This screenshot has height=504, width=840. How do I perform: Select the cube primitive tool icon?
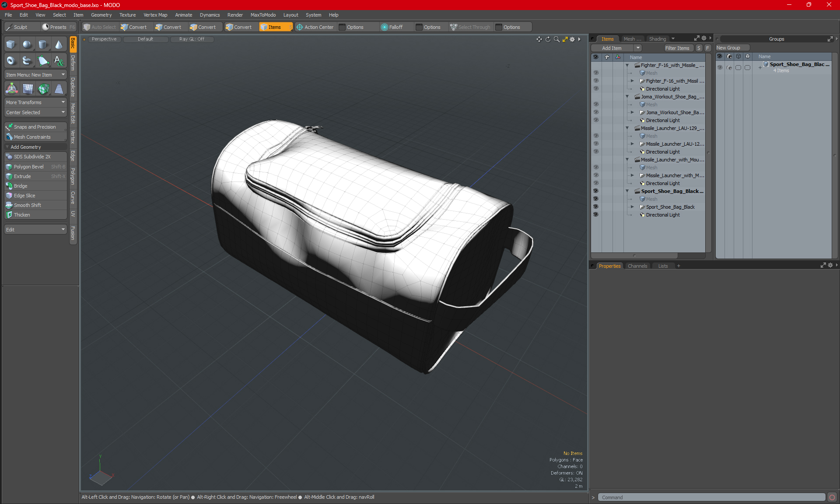pos(11,45)
